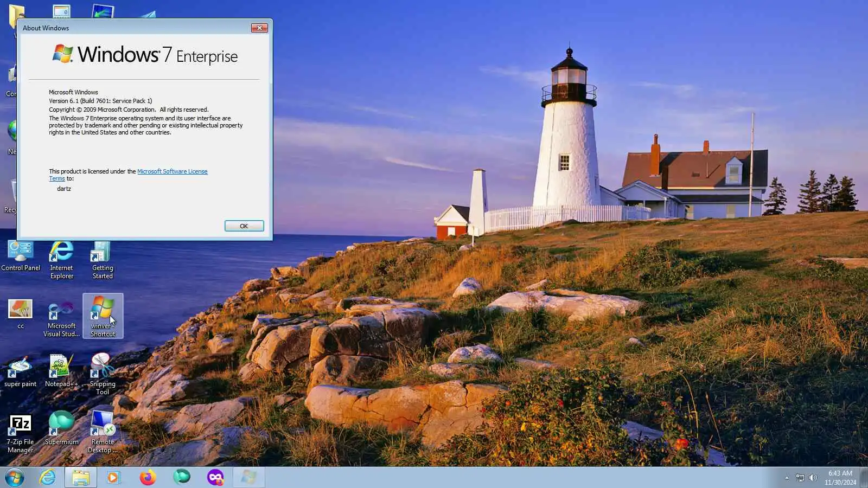The image size is (868, 488).
Task: Click the Show desktop strip beside the clock
Action: pyautogui.click(x=864, y=478)
